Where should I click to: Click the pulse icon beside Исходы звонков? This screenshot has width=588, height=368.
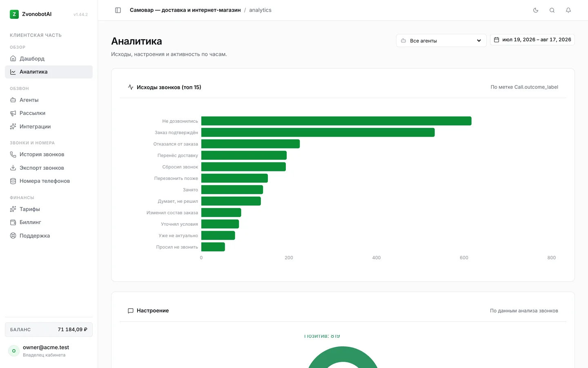coord(131,87)
